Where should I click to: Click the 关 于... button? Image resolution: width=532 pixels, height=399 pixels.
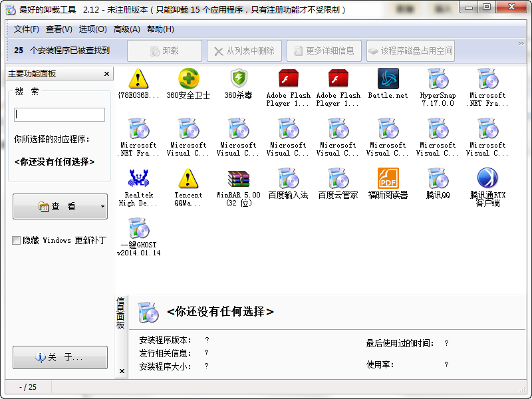click(x=60, y=357)
